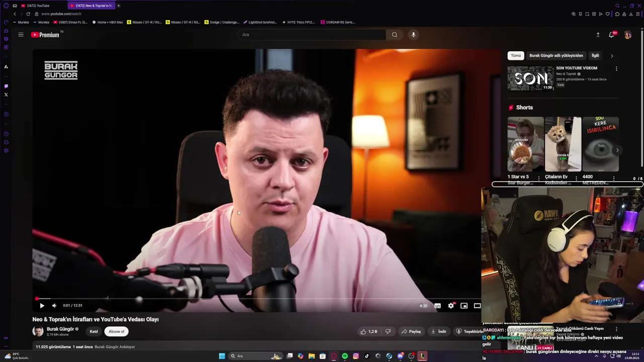644x362 pixels.
Task: Click the taskbar search box 'Ara'
Action: click(255, 356)
